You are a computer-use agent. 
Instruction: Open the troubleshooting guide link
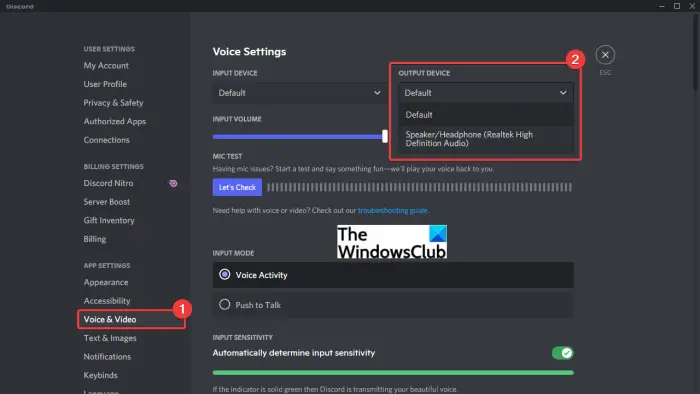392,210
